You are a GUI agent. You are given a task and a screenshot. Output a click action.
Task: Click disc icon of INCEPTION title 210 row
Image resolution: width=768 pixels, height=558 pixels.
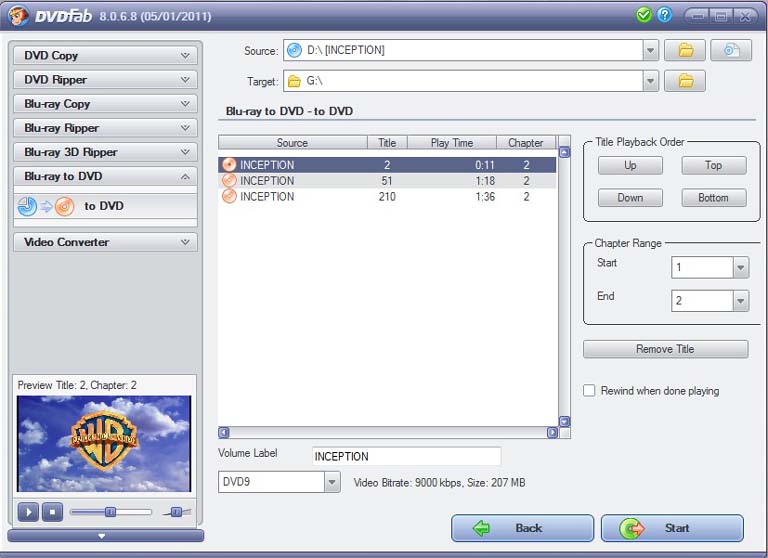pyautogui.click(x=229, y=196)
